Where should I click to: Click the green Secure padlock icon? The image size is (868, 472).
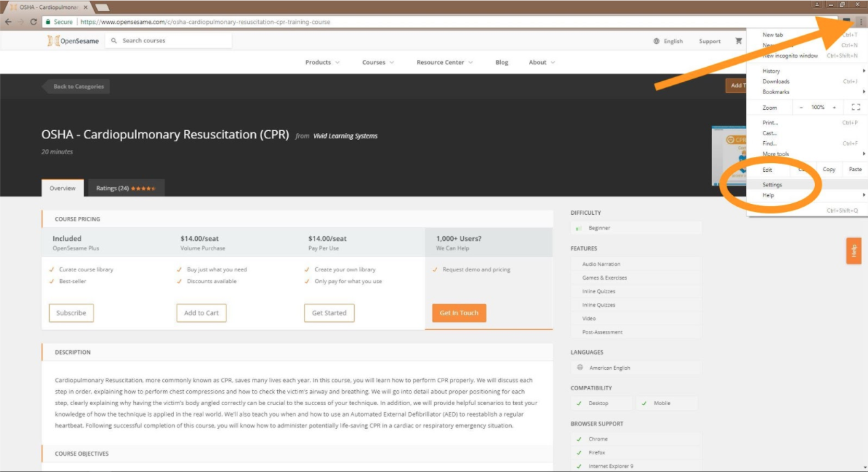[x=48, y=22]
